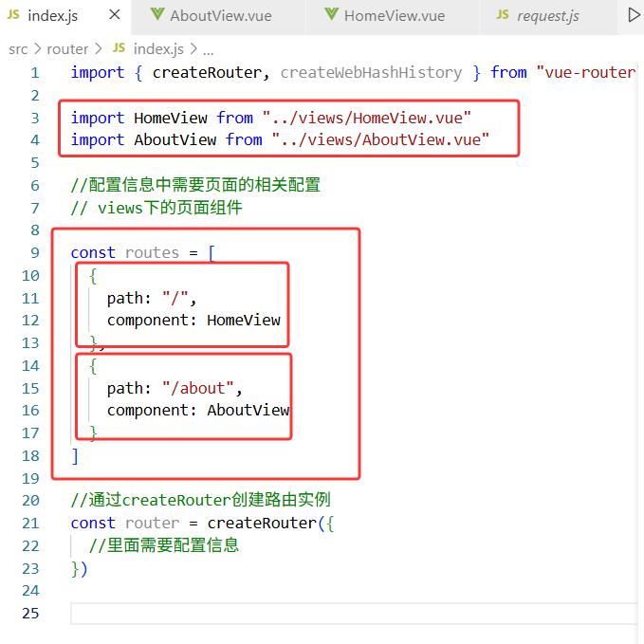Click comment //配置信息中需要页面的相关配置
This screenshot has height=644, width=644.
click(x=195, y=185)
